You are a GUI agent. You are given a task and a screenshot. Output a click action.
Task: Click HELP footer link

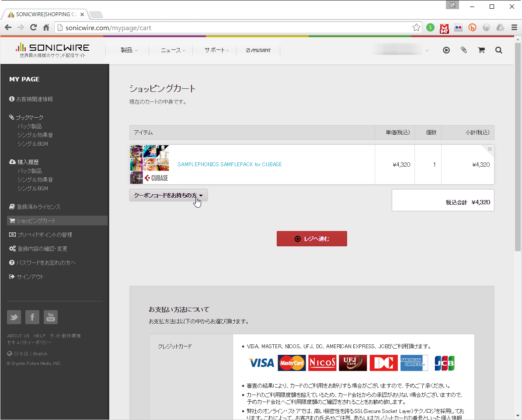(x=40, y=336)
